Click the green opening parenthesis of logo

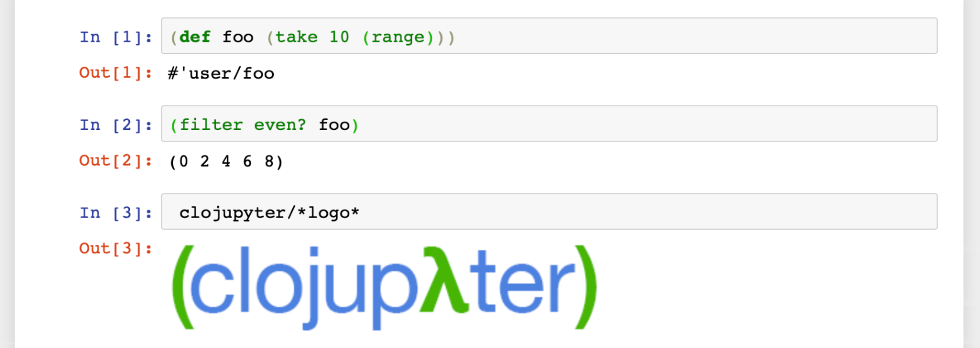182,288
